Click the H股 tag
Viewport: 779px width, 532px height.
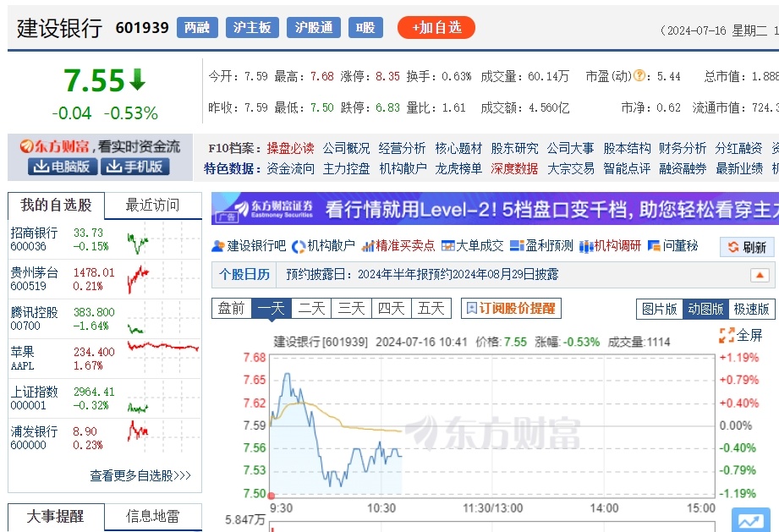365,27
